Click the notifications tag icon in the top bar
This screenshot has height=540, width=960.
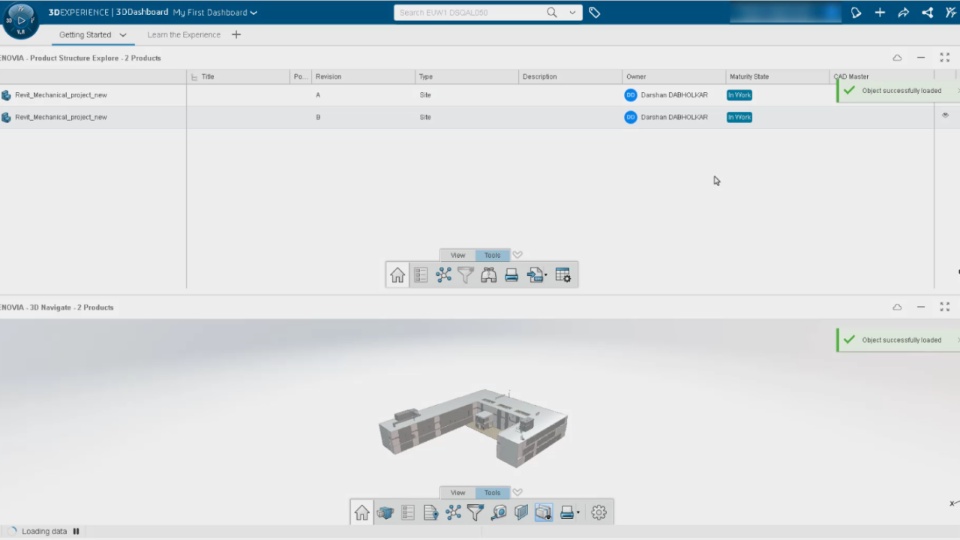tap(856, 12)
